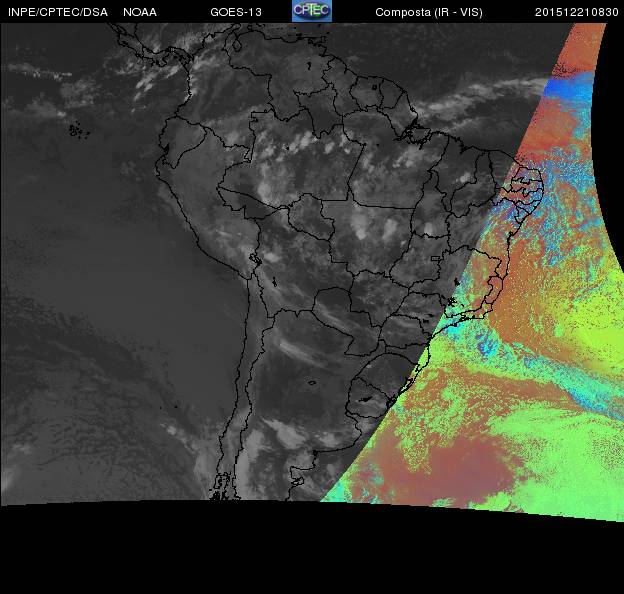Click the GOES-13 satellite label
624x594 pixels.
click(x=238, y=12)
